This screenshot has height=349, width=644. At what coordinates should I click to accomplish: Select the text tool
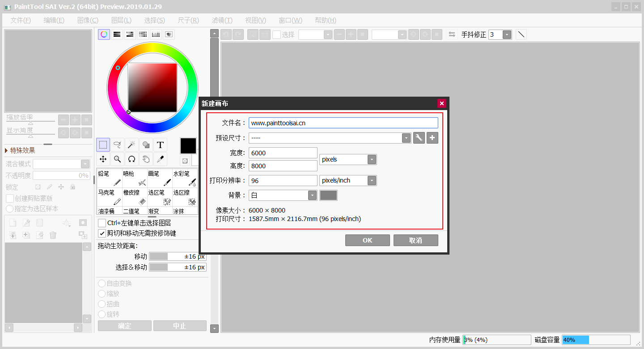(x=160, y=145)
